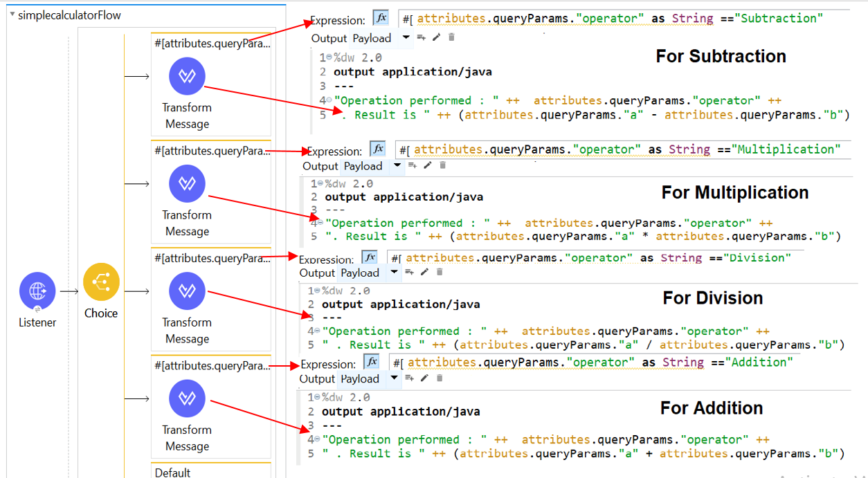Fold line 4 in the Subtraction script
The image size is (868, 478).
point(328,100)
